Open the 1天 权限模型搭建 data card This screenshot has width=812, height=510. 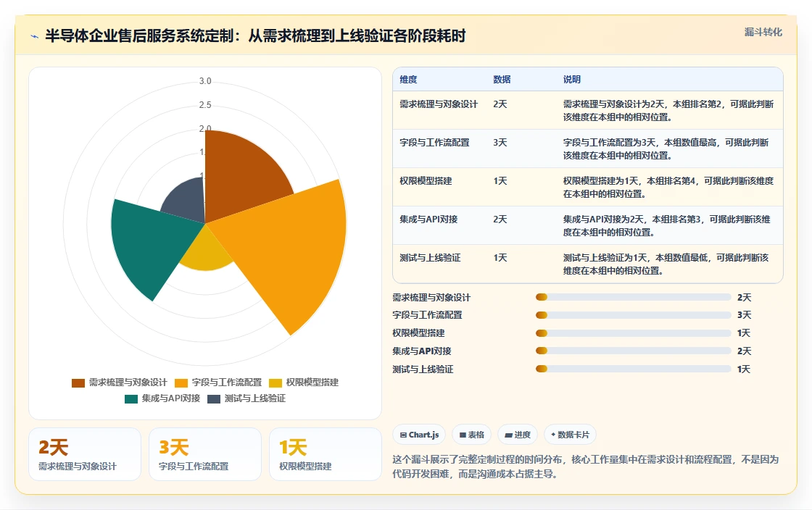tap(326, 454)
